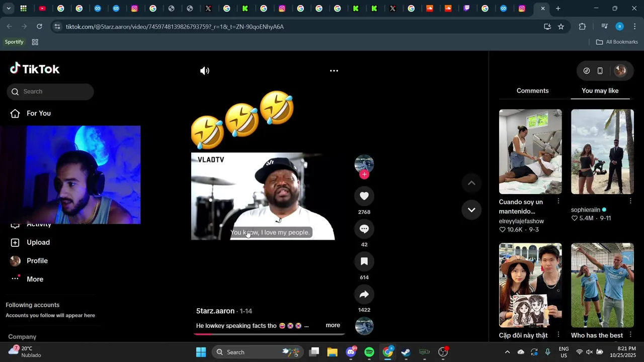View site information icon in address bar
The width and height of the screenshot is (644, 362).
(57, 27)
